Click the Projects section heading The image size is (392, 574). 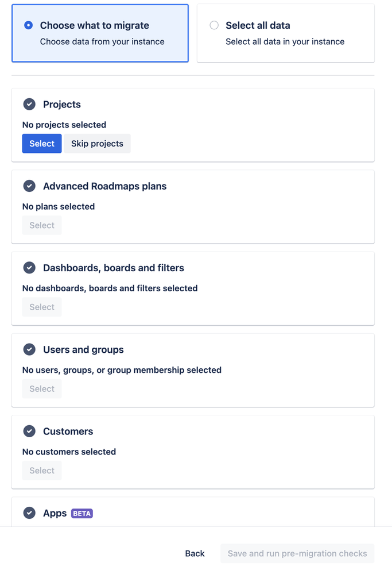(x=62, y=105)
